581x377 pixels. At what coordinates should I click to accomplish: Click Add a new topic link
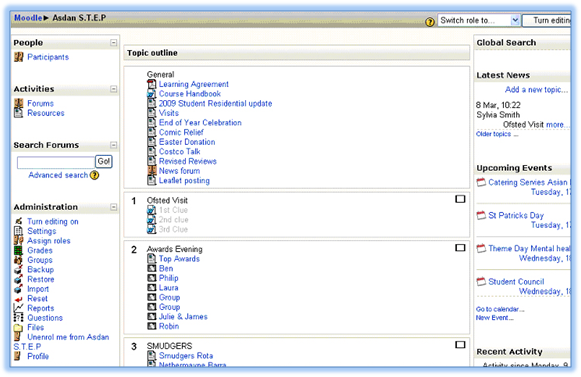[x=536, y=90]
